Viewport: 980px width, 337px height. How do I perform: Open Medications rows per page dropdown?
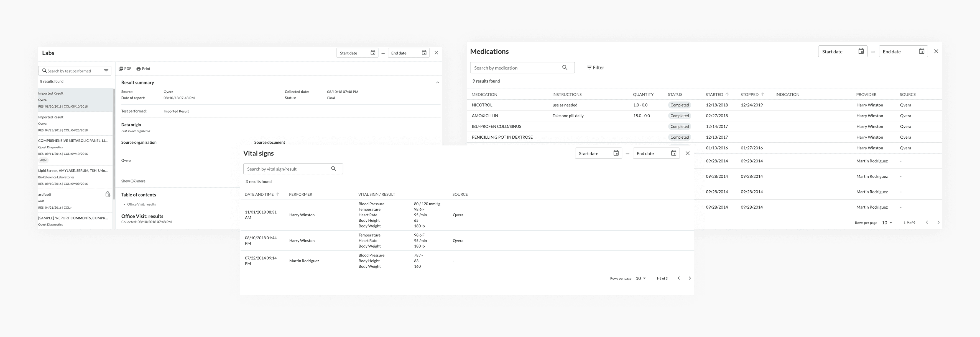click(887, 223)
